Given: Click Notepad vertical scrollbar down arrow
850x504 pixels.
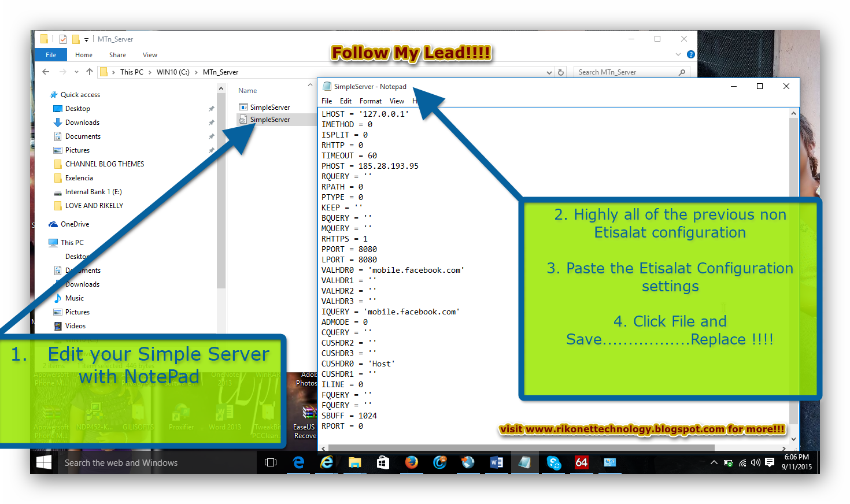Looking at the screenshot, I should [793, 440].
